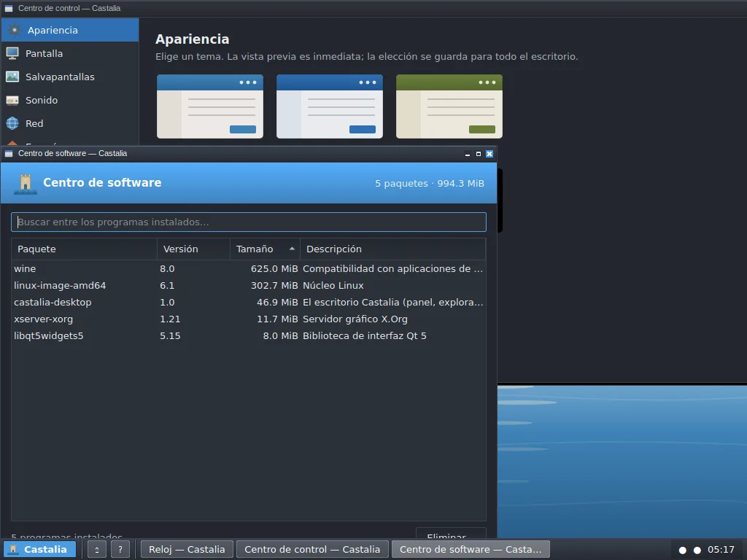Screen dimensions: 747x560
Task: Click the 05:17 clock in the tray
Action: [x=721, y=550]
